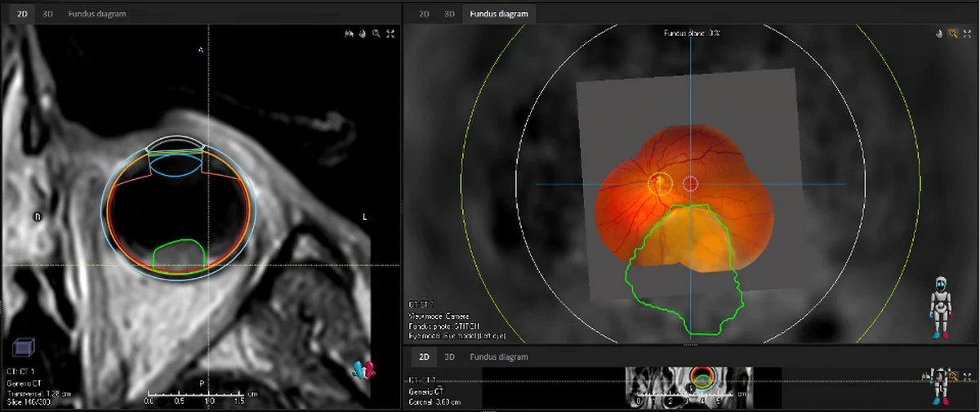Maximize the left 2D CT view

click(x=390, y=34)
